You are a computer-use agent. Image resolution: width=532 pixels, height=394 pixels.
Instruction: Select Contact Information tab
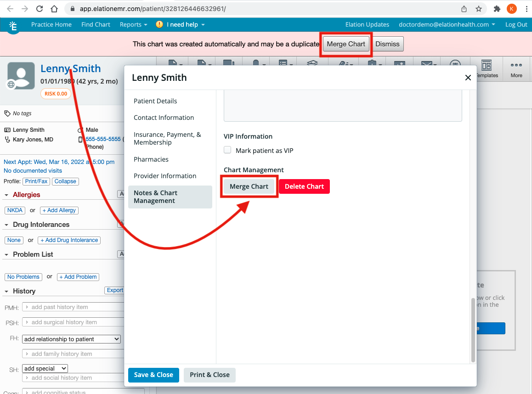coord(164,118)
